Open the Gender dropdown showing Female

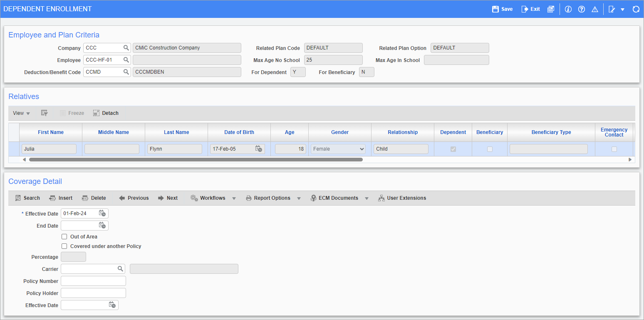tap(338, 149)
